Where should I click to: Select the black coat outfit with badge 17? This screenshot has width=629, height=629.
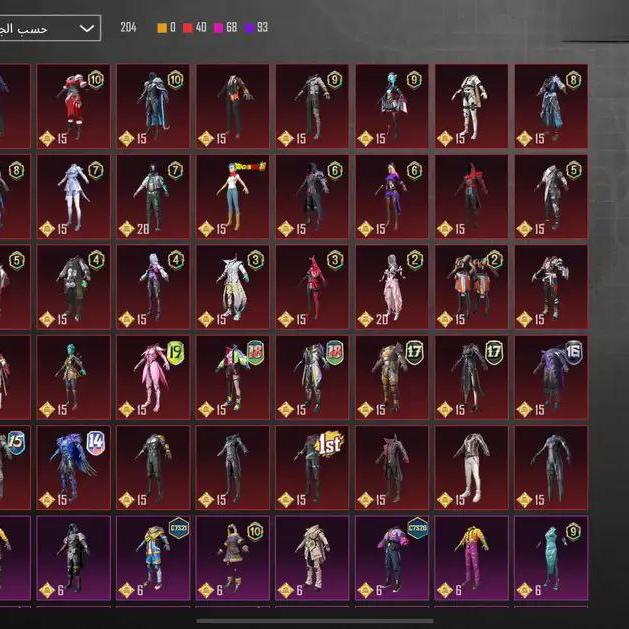pyautogui.click(x=471, y=377)
